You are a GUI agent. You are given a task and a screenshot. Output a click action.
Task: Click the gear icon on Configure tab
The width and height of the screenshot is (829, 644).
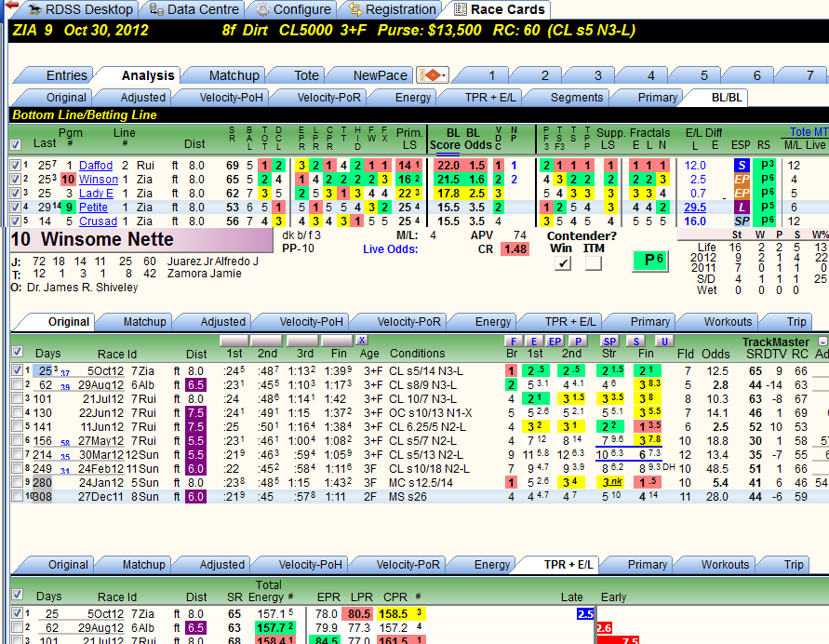(262, 9)
